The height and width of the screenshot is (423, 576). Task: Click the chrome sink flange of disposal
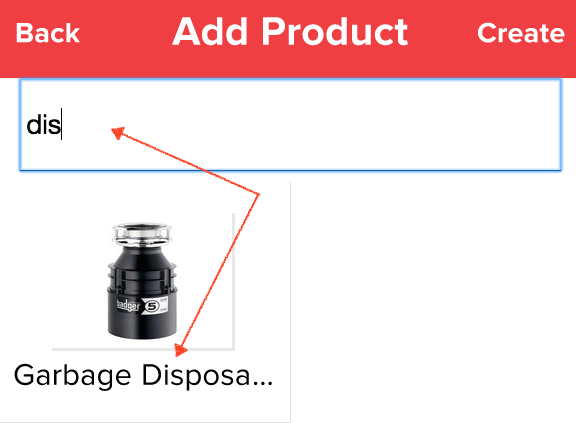coord(143,234)
